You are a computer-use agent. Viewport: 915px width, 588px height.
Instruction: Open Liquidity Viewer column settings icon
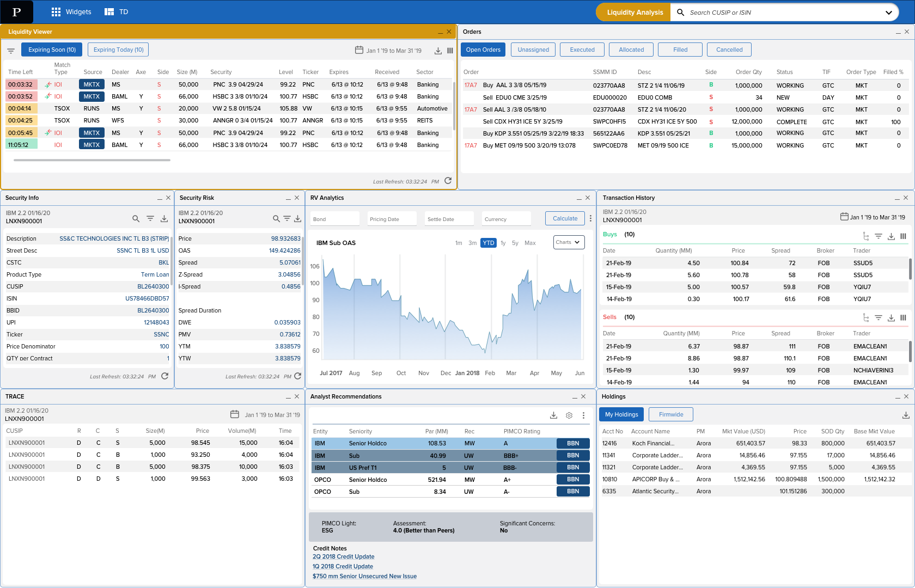click(450, 51)
